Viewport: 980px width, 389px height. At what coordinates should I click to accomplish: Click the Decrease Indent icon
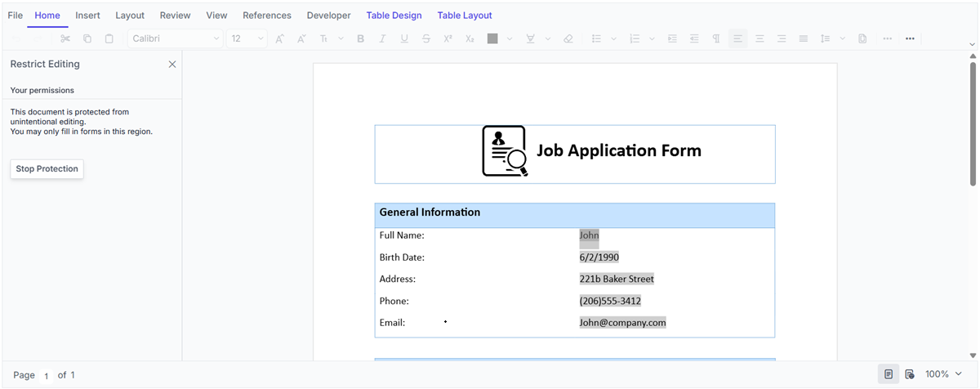(694, 38)
